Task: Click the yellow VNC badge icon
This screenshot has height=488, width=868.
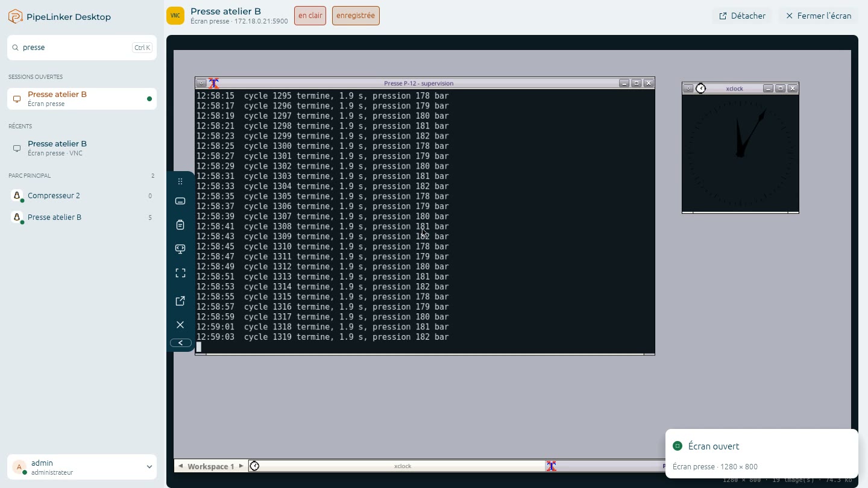Action: click(x=175, y=16)
